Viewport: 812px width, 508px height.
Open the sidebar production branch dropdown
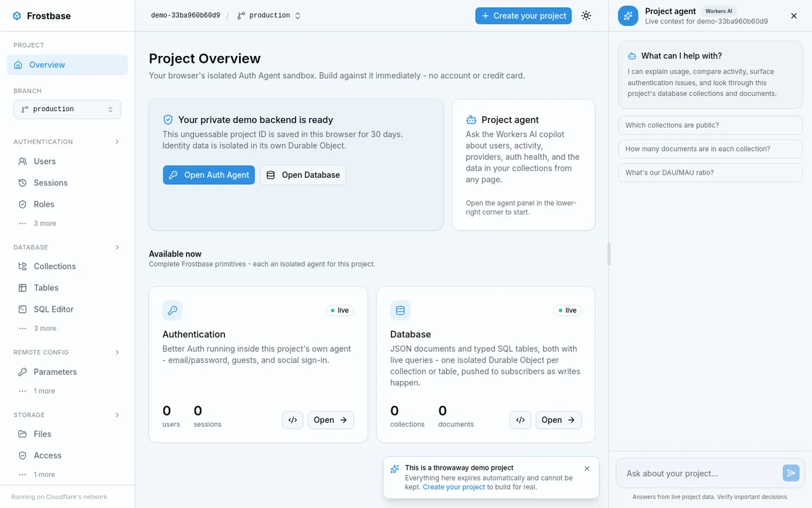point(67,109)
